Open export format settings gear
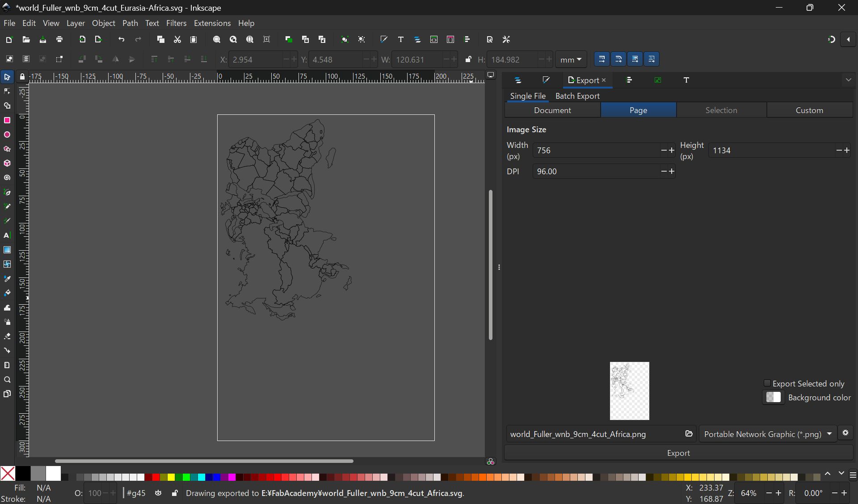The image size is (858, 504). 845,433
